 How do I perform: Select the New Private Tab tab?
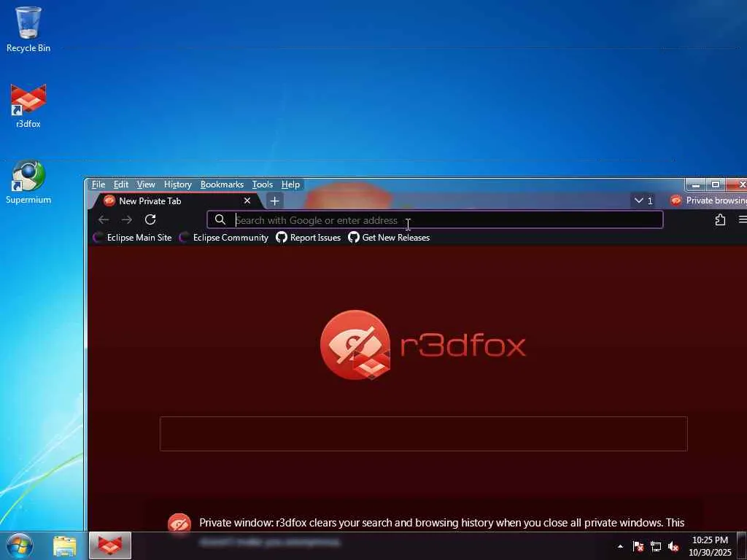coord(177,201)
